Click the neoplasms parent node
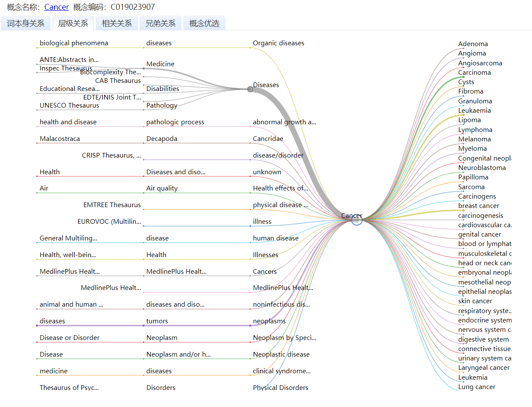The image size is (532, 407). click(269, 321)
